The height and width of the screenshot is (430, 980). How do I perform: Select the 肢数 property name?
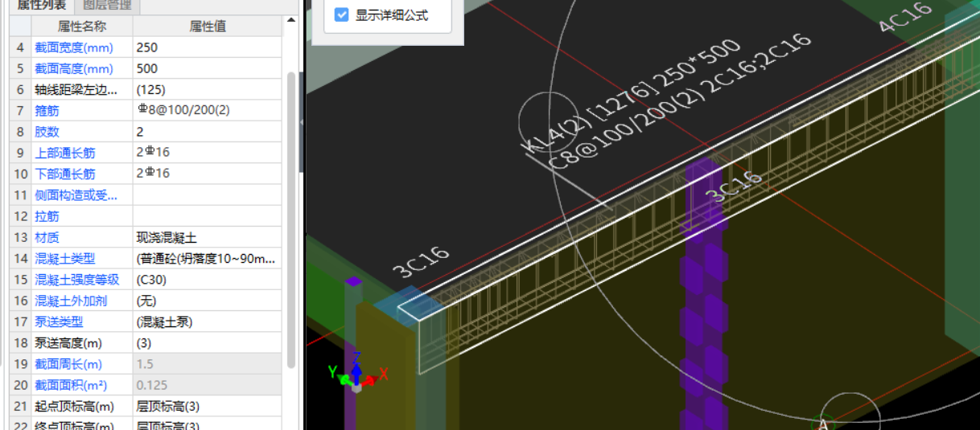click(x=47, y=132)
